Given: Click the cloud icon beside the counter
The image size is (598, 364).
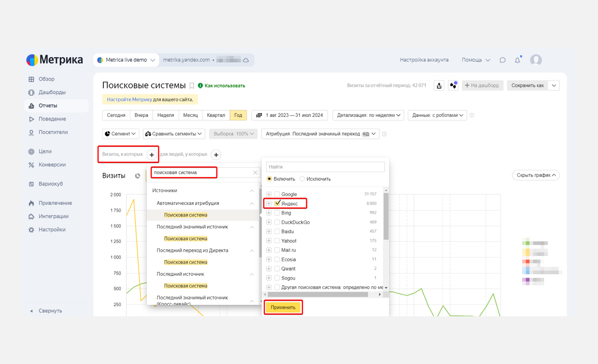Looking at the screenshot, I should [x=246, y=60].
